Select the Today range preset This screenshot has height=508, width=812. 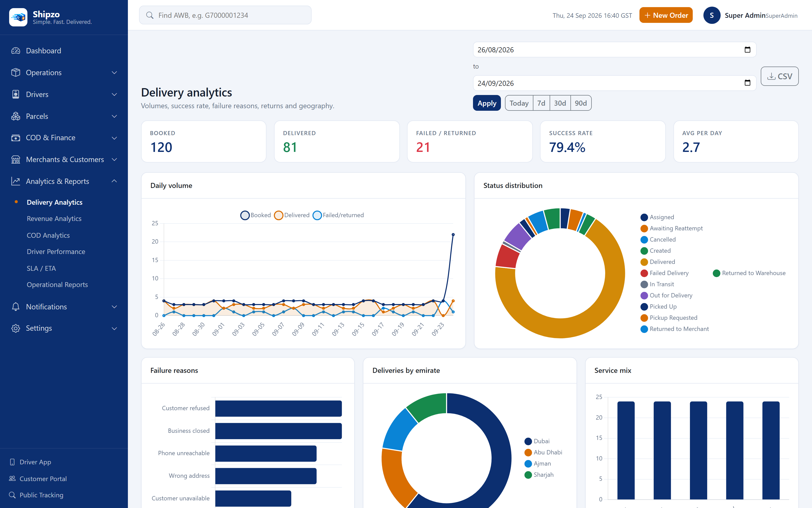[x=519, y=103]
